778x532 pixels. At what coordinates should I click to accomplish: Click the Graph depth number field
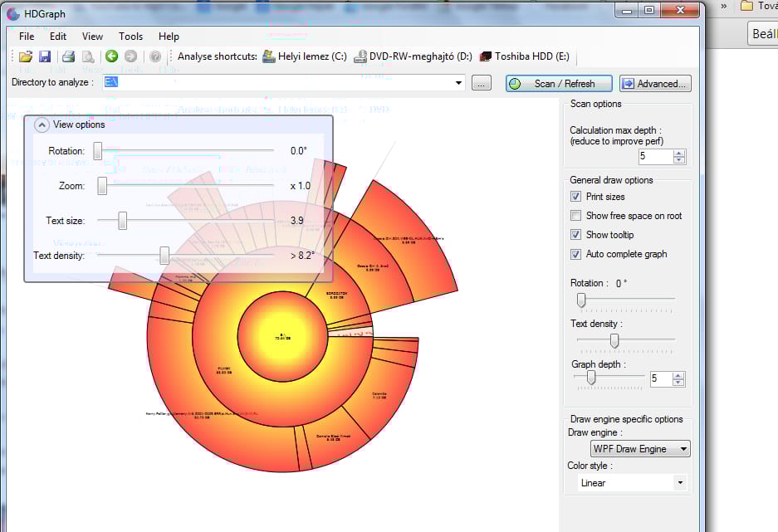[662, 378]
